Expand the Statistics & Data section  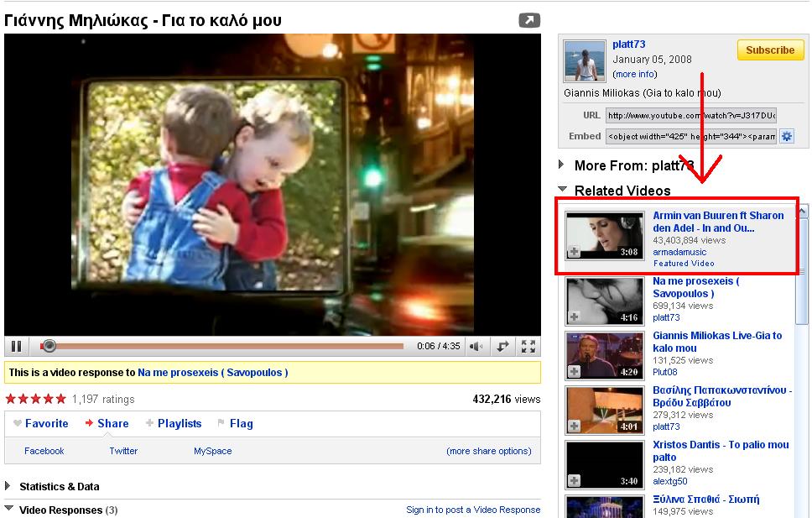point(8,486)
